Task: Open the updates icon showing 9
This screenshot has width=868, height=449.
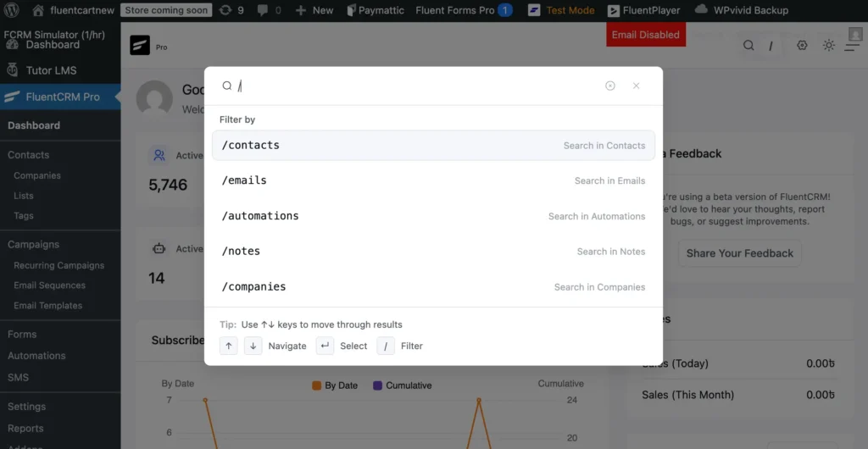Action: 231,10
